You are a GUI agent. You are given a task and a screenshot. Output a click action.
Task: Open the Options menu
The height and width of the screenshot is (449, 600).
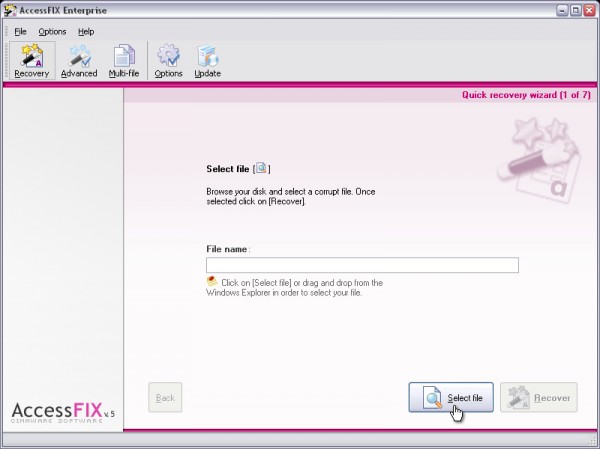tap(52, 32)
